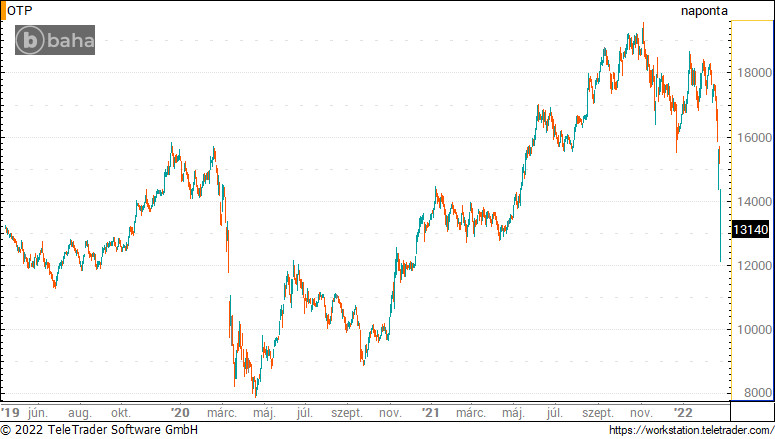Click the aug. month label on timeline
Image resolution: width=775 pixels, height=439 pixels.
point(80,413)
